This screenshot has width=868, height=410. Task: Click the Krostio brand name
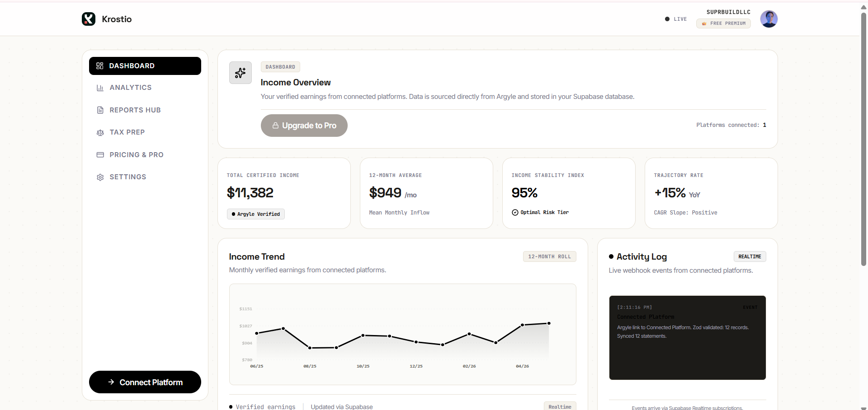click(x=117, y=19)
